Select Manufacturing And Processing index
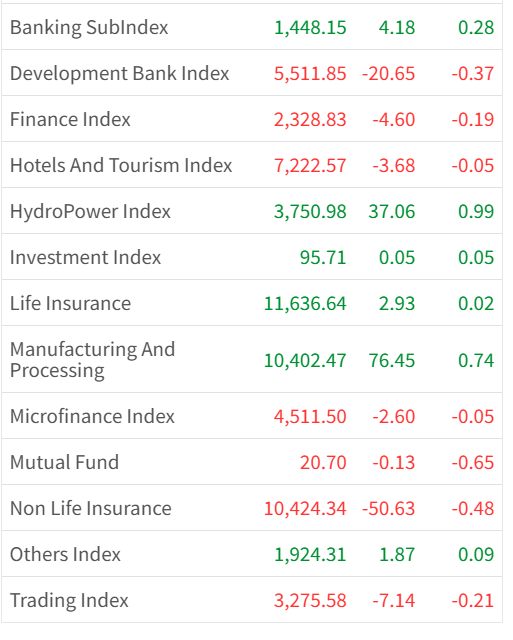The height and width of the screenshot is (640, 513). tap(92, 360)
